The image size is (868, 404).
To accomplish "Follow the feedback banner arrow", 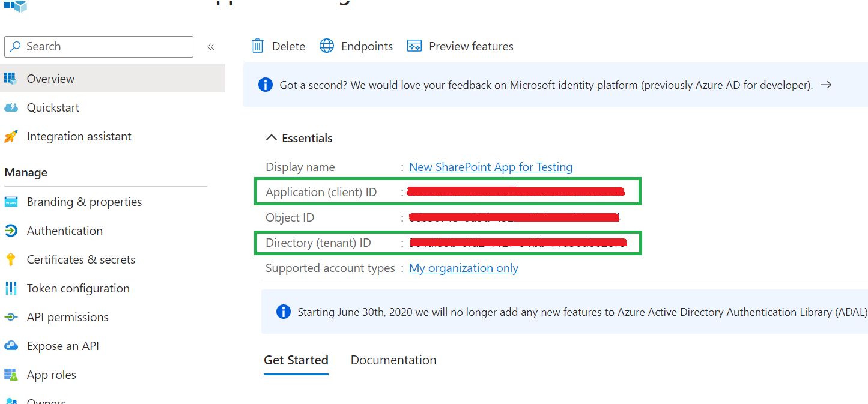I will pyautogui.click(x=826, y=85).
